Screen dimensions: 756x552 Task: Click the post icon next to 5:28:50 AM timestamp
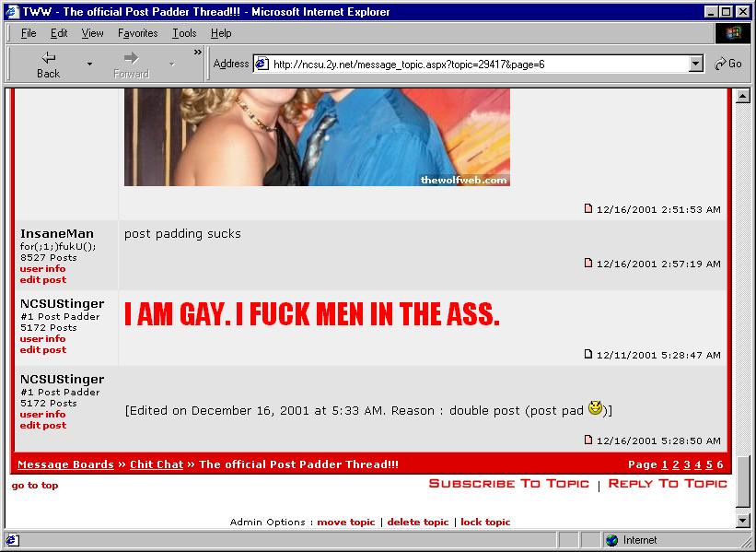[589, 440]
